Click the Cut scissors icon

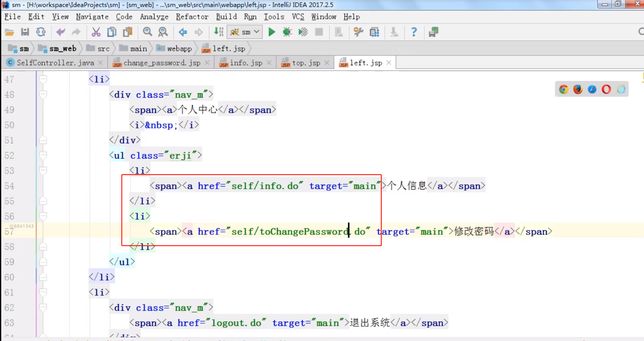click(x=96, y=32)
